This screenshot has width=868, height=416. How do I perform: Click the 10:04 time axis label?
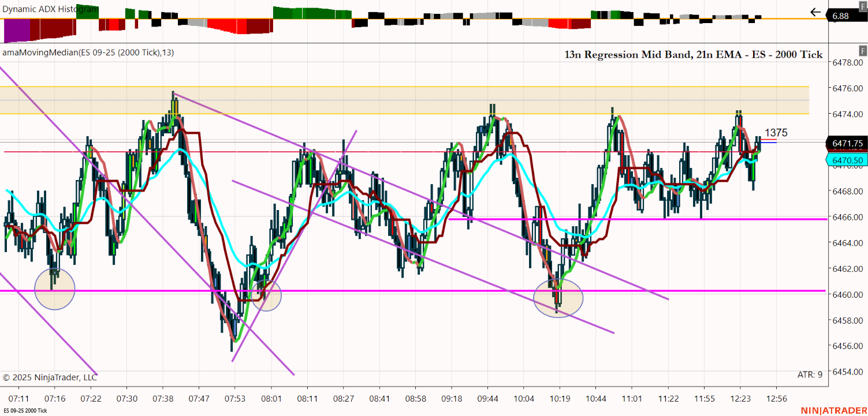pyautogui.click(x=524, y=399)
